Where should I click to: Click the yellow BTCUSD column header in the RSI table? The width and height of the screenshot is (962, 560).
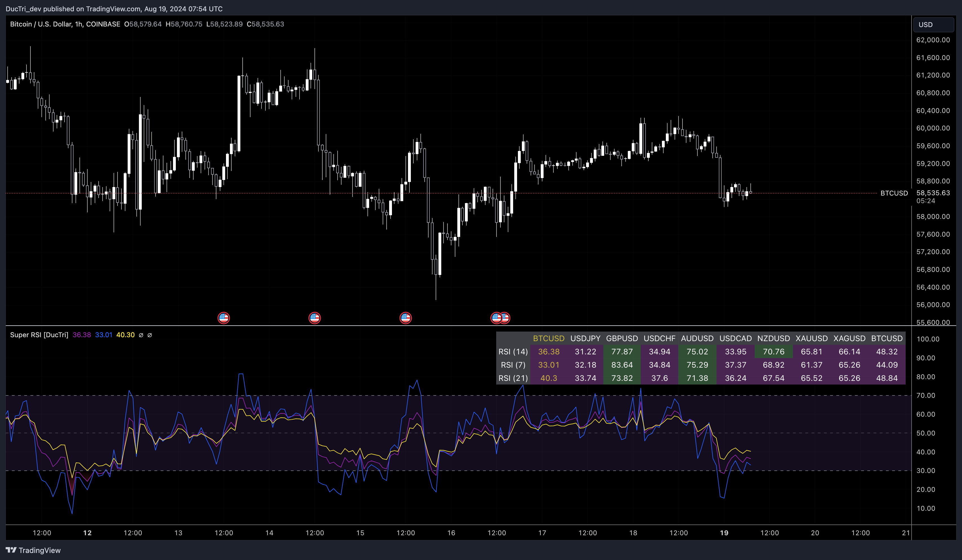pos(549,338)
